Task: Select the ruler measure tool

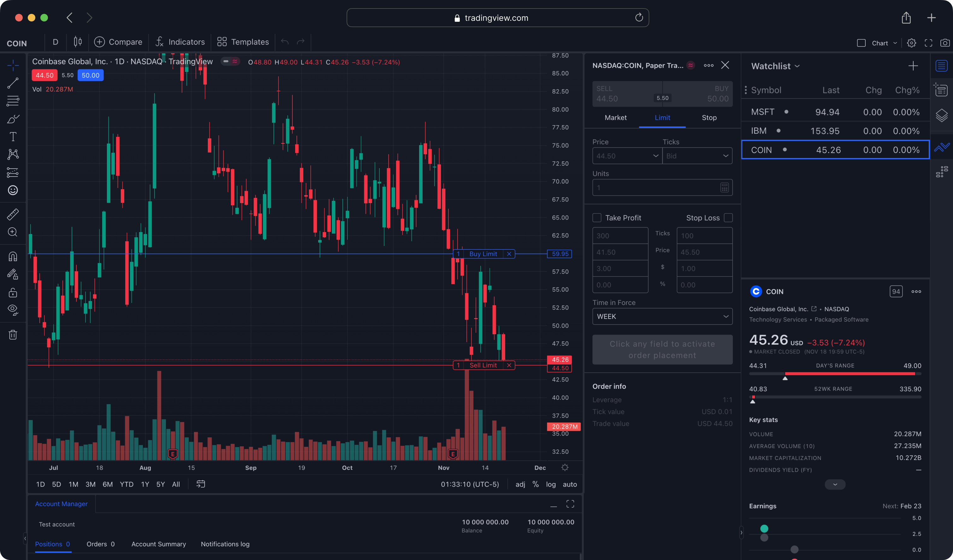Action: coord(13,214)
